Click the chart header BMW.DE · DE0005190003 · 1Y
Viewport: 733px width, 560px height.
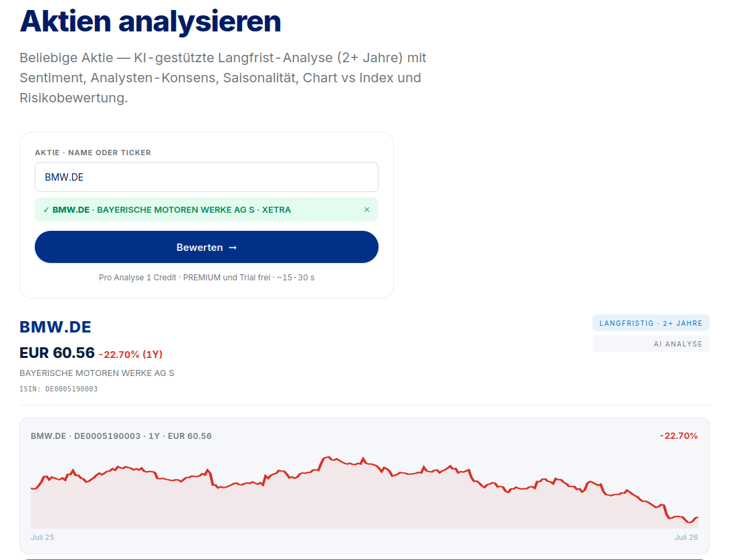(x=121, y=436)
